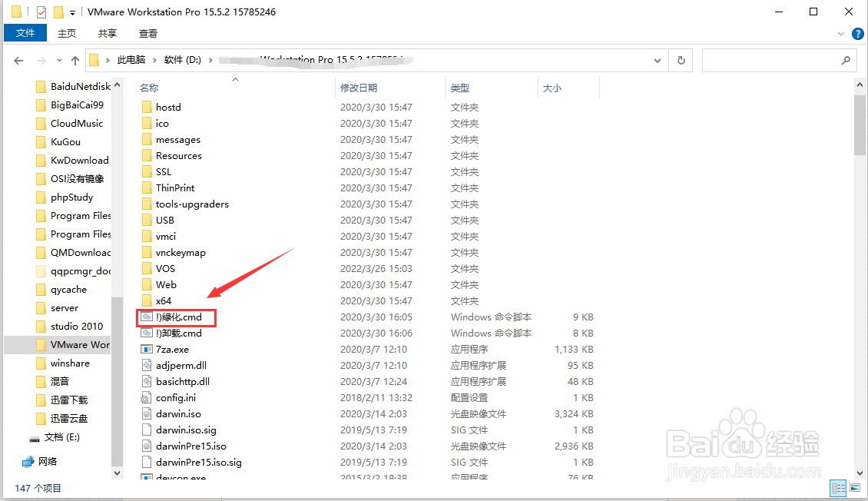Select the tools-upgraders folder
The height and width of the screenshot is (501, 868).
pyautogui.click(x=191, y=204)
